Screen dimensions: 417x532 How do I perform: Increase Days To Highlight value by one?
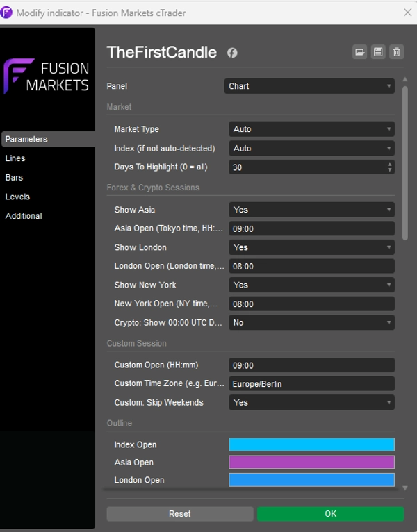point(389,164)
